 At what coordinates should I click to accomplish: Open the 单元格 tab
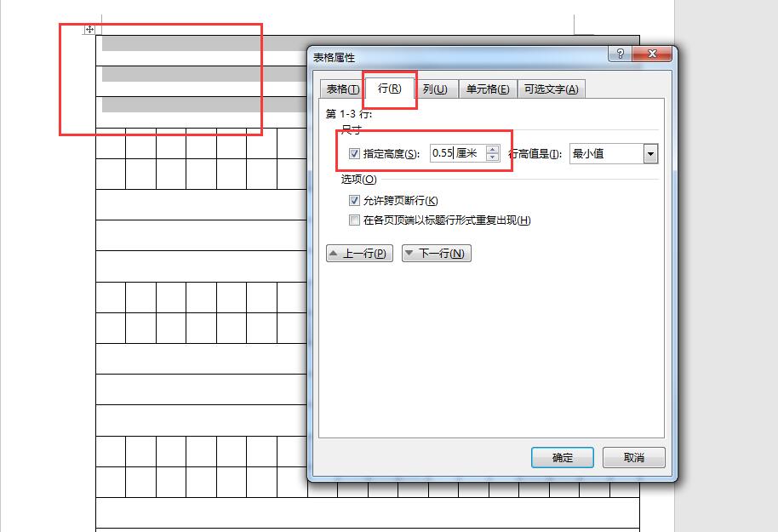pyautogui.click(x=487, y=88)
